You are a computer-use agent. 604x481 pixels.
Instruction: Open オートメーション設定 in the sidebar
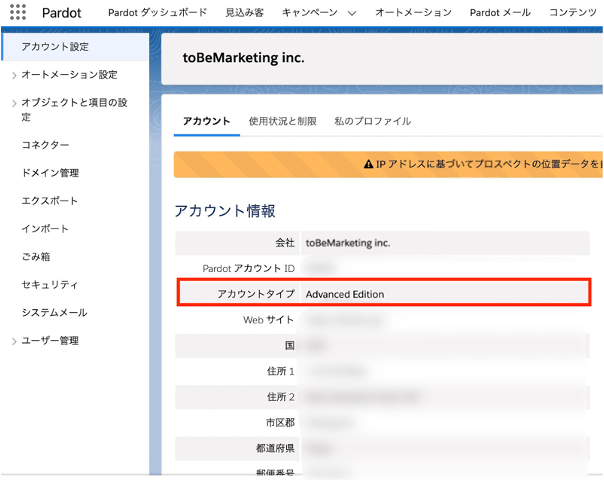coord(69,75)
